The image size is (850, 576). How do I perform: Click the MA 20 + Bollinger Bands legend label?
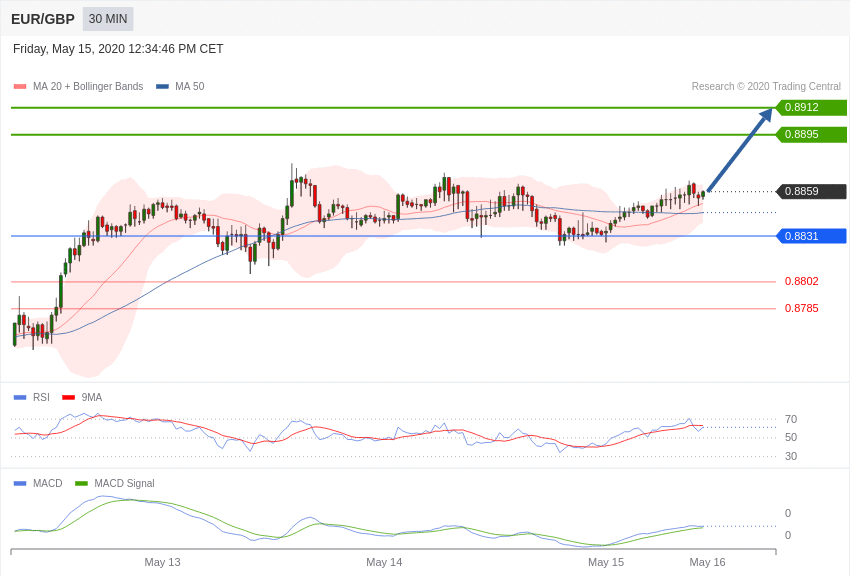88,87
